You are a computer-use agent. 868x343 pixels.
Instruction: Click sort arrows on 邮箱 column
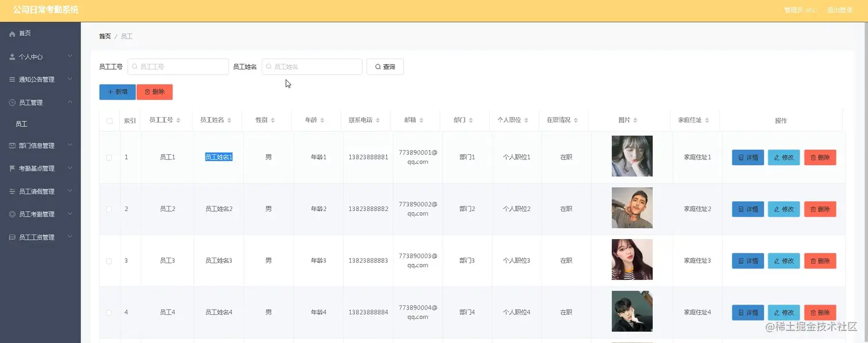(421, 120)
